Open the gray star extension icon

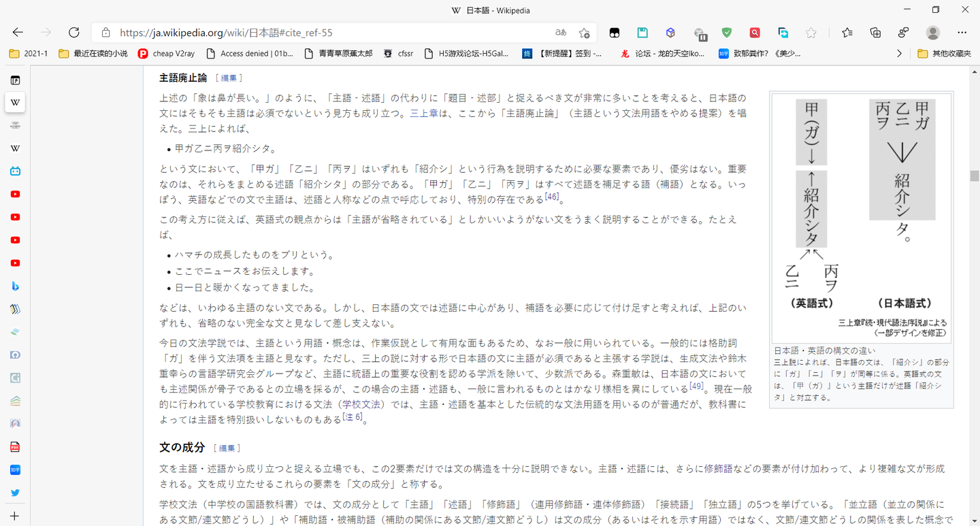811,32
